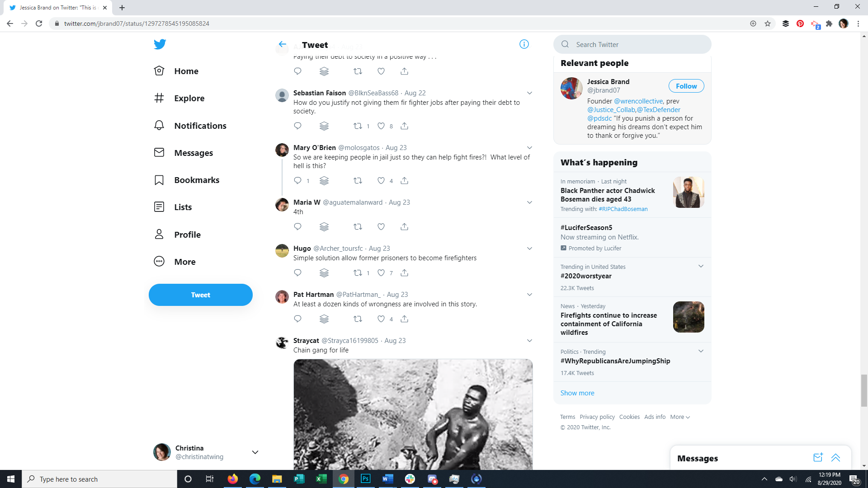The image size is (868, 488).
Task: Expand options for Straycat's tweet
Action: [529, 341]
